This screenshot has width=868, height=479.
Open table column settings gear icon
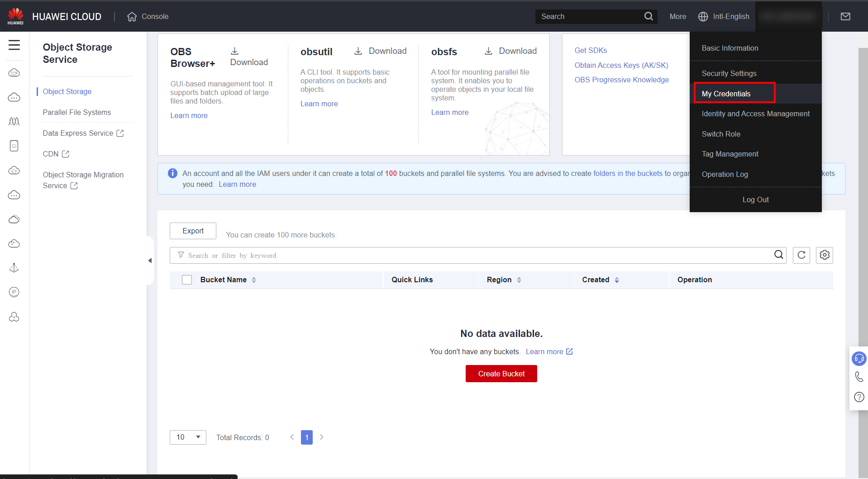(824, 255)
